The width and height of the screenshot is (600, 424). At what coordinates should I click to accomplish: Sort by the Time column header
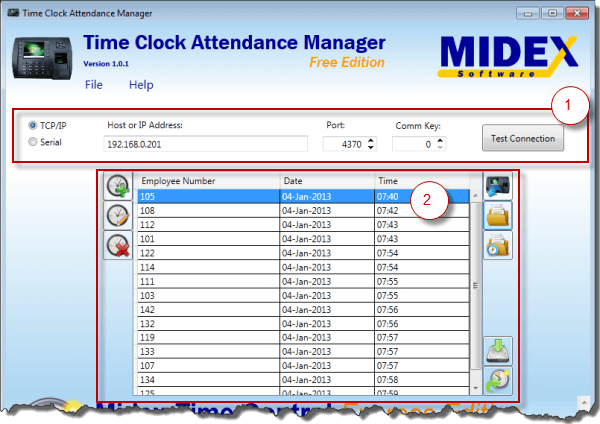point(422,181)
